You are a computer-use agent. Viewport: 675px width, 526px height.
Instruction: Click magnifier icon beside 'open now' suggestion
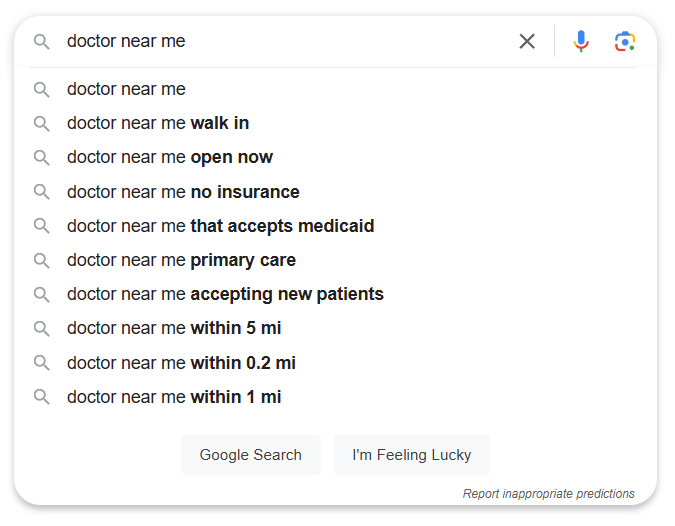click(x=42, y=158)
